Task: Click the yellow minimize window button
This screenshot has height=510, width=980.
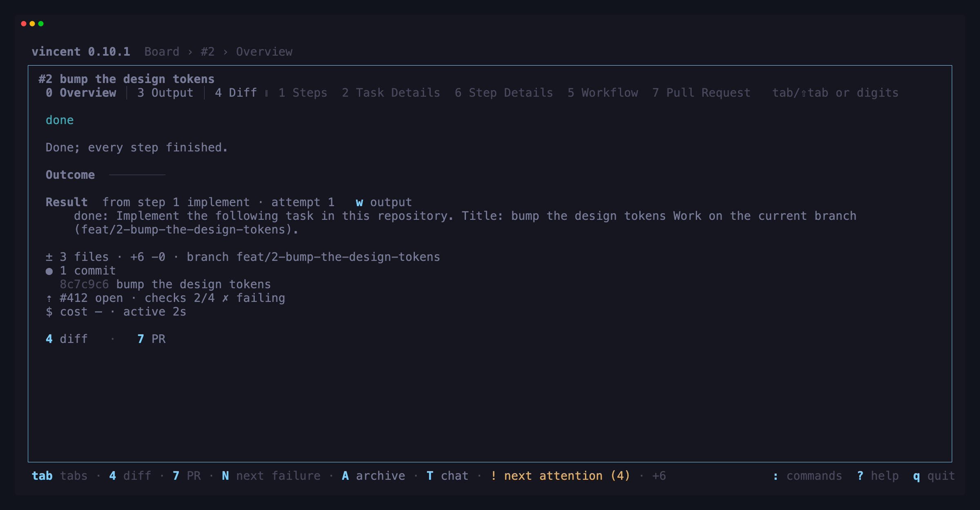Action: click(x=32, y=24)
